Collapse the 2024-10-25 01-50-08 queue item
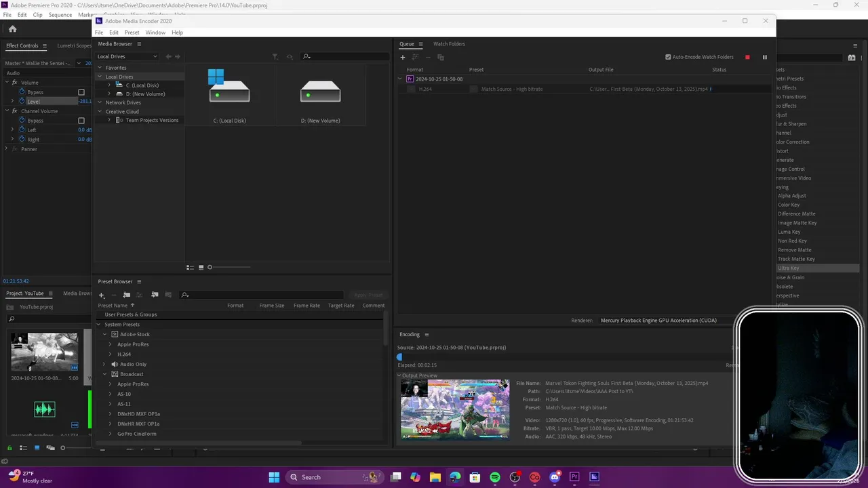Screen dimensions: 868x488 pyautogui.click(x=400, y=79)
